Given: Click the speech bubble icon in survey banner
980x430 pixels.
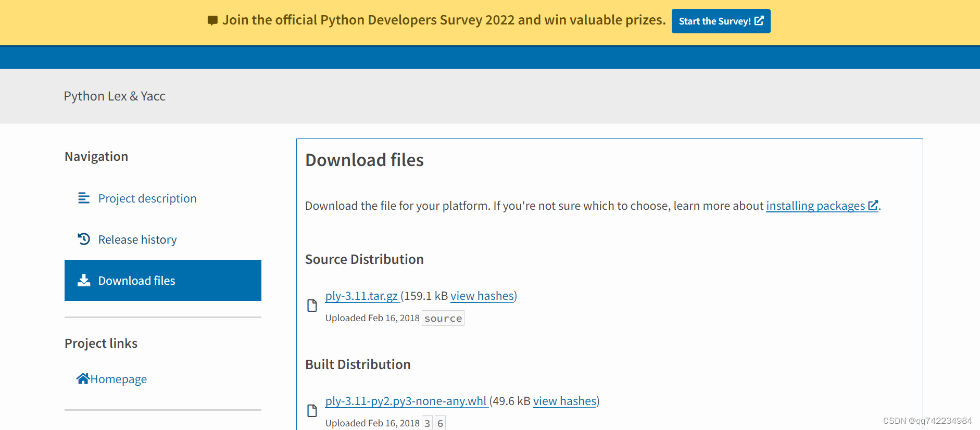Looking at the screenshot, I should click(212, 21).
